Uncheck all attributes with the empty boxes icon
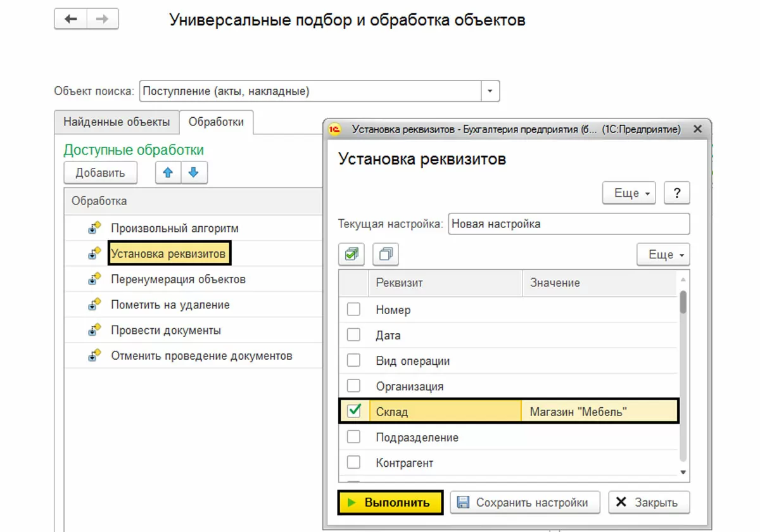Screen dimensions: 760x532 (x=386, y=255)
